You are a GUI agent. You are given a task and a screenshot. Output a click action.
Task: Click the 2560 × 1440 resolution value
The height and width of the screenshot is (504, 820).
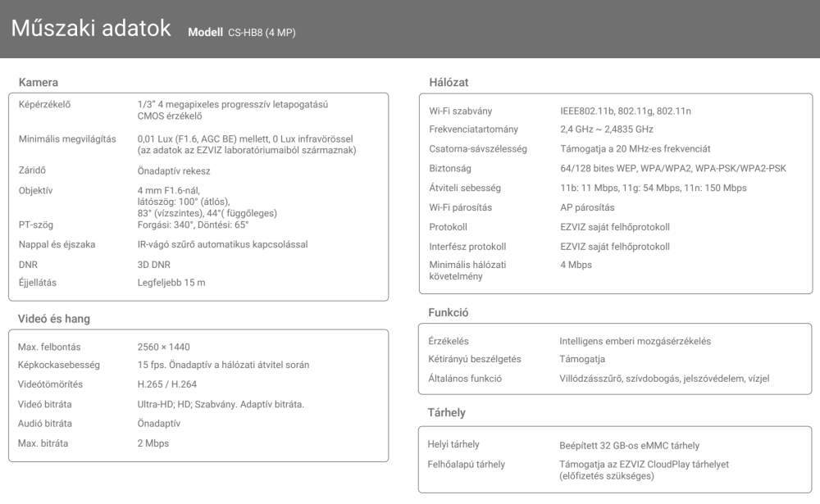164,347
